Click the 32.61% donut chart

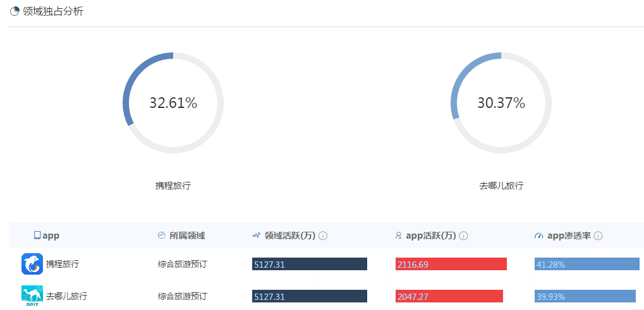(173, 103)
